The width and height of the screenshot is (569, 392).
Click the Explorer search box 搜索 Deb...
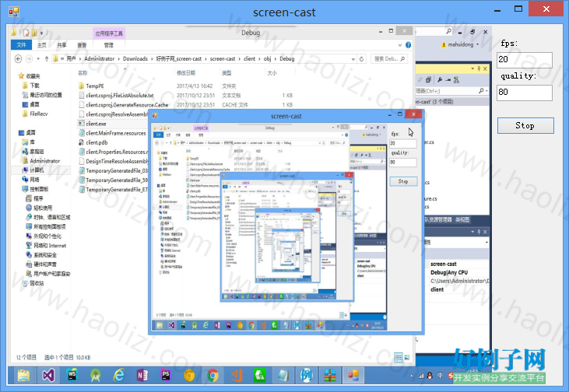389,59
